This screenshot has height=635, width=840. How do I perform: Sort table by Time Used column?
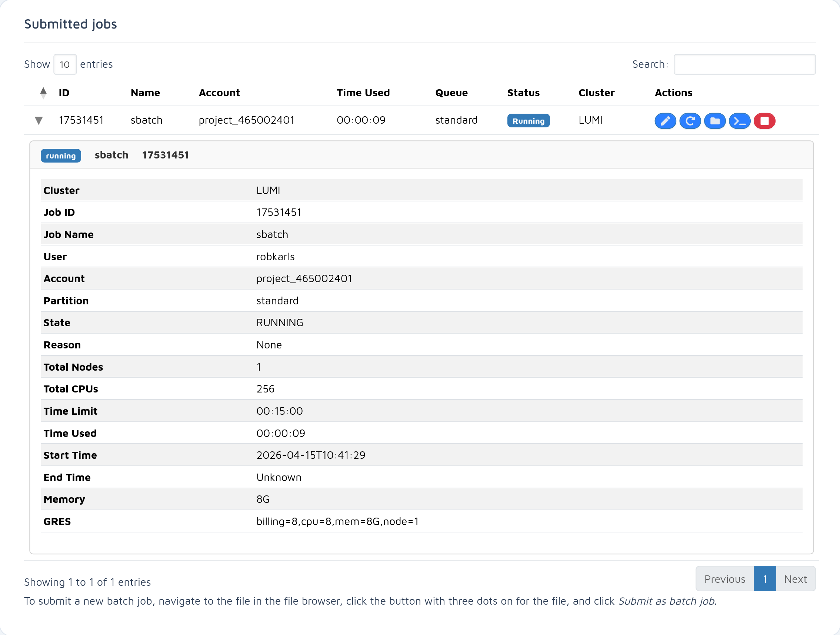[x=363, y=93]
